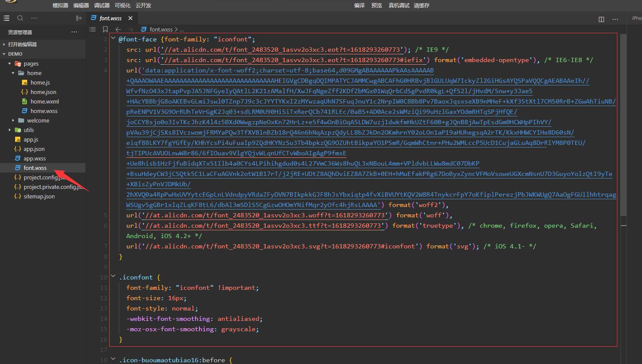
Task: Fold the @font-face rule at line 1
Action: (x=114, y=39)
